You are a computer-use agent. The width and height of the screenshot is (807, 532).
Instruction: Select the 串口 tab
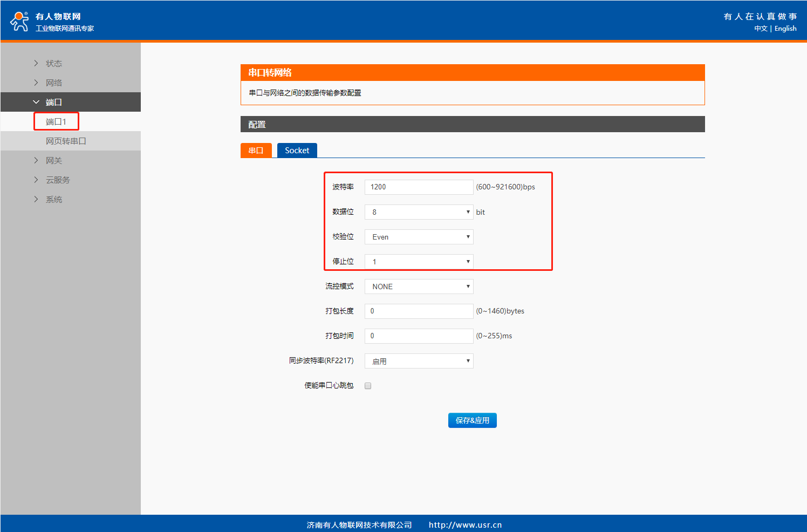click(256, 151)
